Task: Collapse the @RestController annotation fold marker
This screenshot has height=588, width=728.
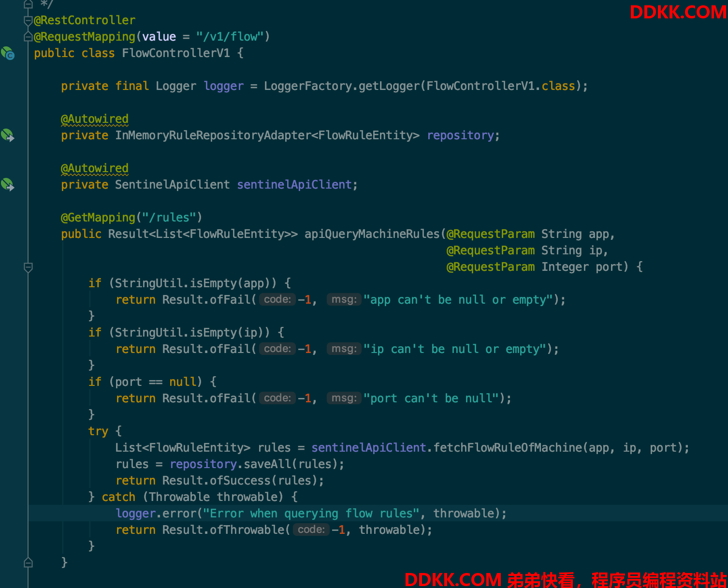Action: point(28,21)
